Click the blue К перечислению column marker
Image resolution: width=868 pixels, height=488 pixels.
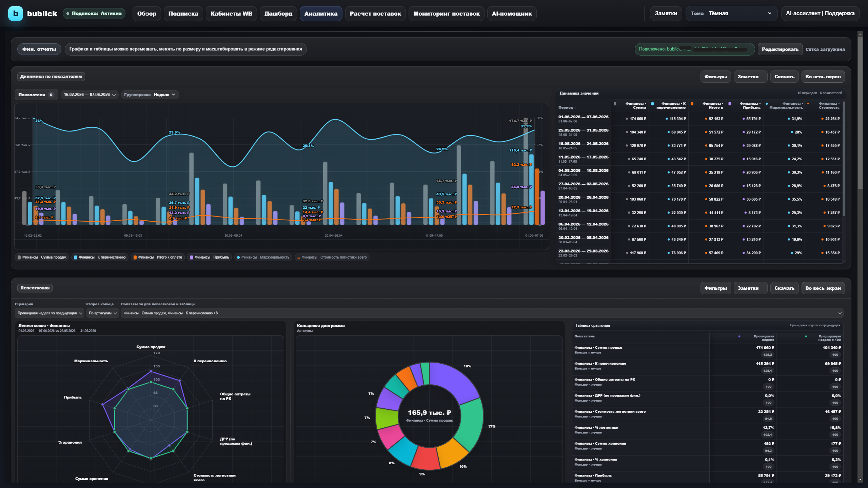point(652,104)
